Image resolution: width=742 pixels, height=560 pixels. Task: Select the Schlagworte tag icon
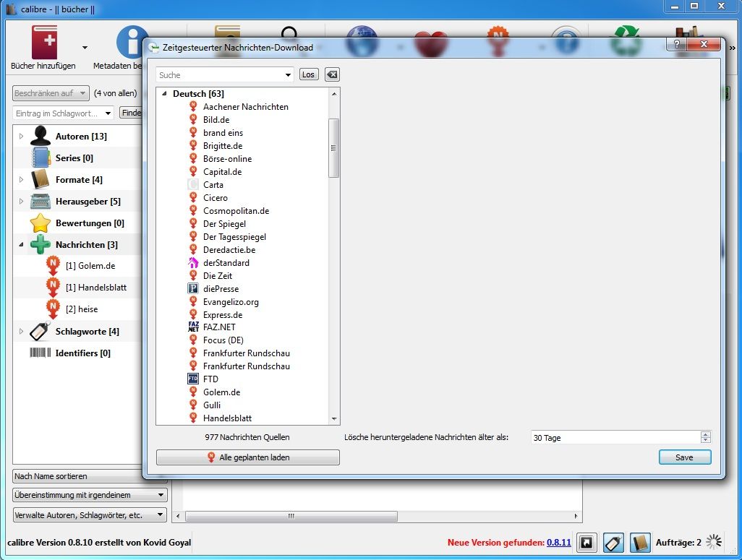tap(40, 331)
